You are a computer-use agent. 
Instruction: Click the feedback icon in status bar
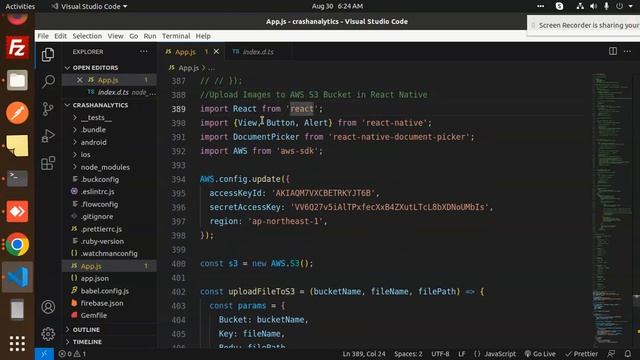point(611,354)
